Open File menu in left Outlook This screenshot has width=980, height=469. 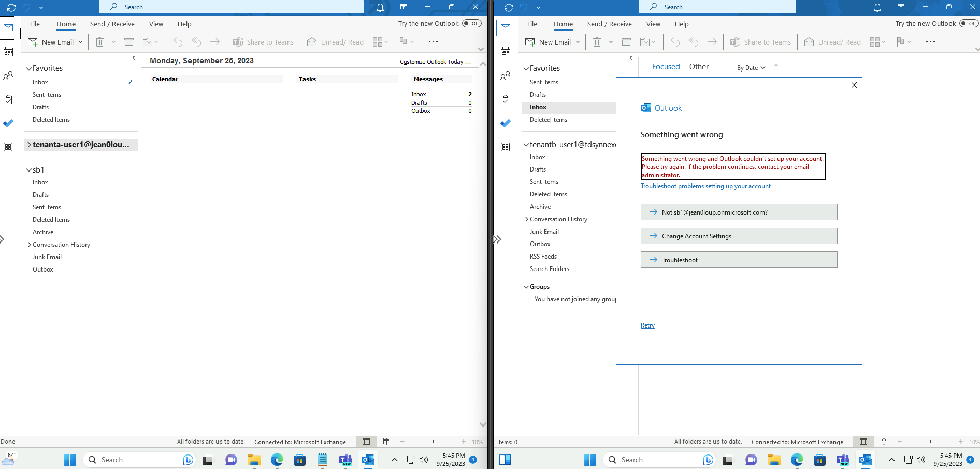pos(35,24)
